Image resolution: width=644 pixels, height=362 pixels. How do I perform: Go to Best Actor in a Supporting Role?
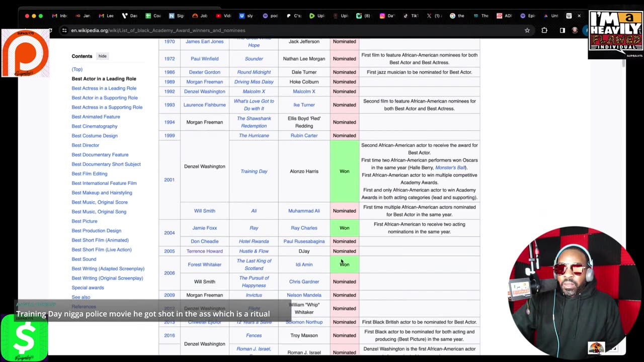click(x=105, y=98)
